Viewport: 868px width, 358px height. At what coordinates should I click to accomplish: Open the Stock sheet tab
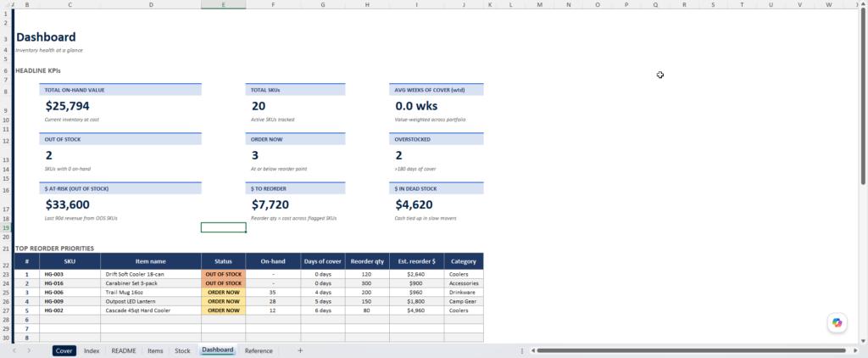point(183,351)
